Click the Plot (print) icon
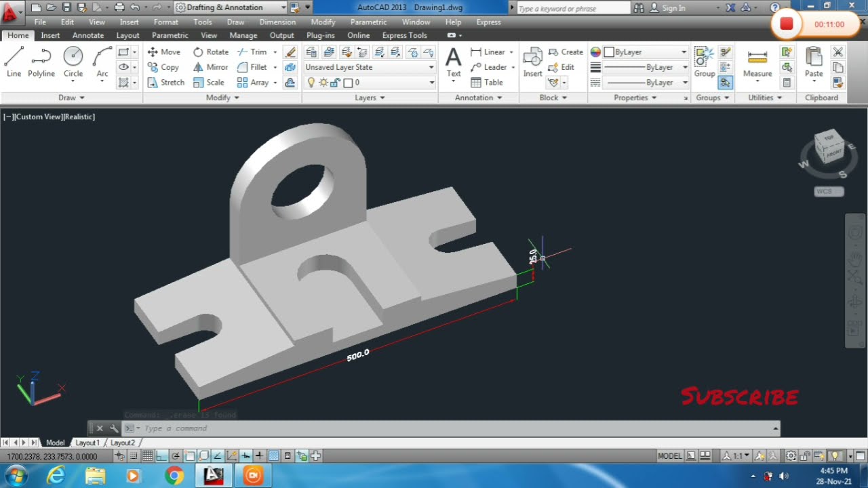The image size is (868, 488). tap(119, 7)
